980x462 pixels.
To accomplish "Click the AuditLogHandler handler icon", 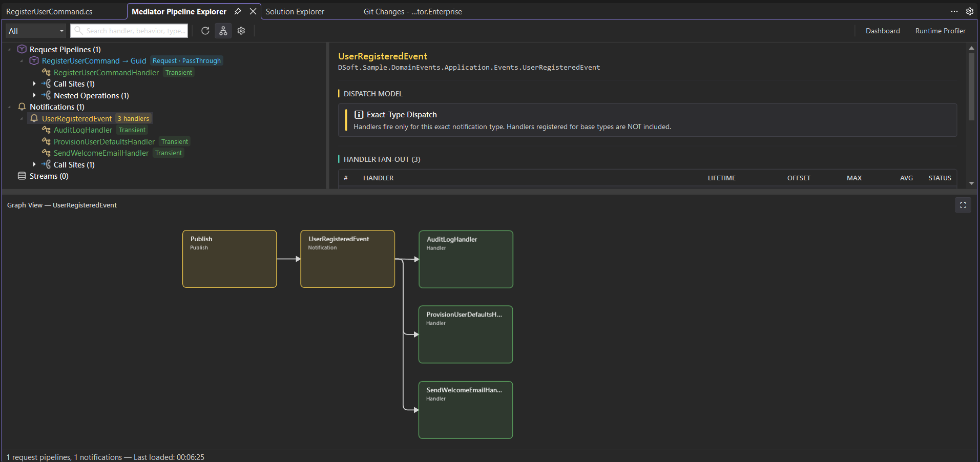I will pos(46,130).
